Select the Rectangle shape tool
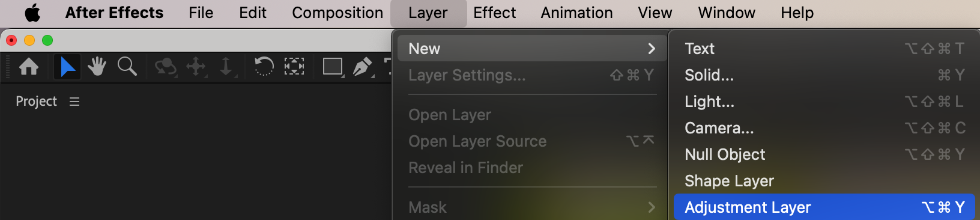Viewport: 980px width, 220px height. [333, 66]
